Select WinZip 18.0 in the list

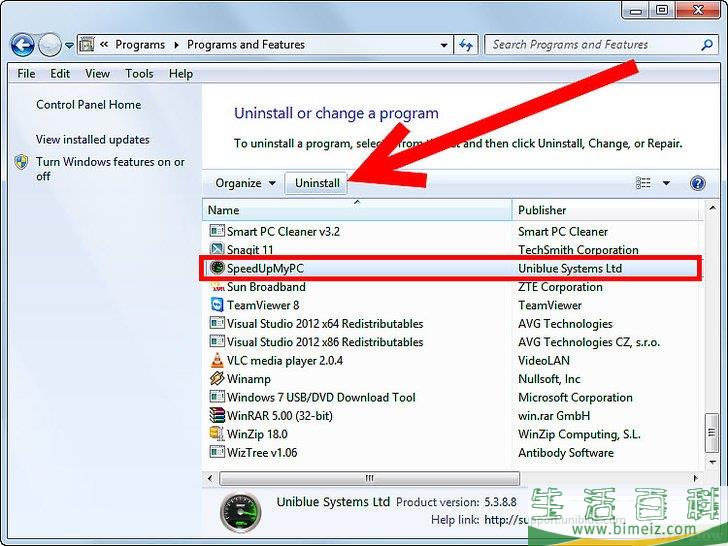[x=257, y=434]
